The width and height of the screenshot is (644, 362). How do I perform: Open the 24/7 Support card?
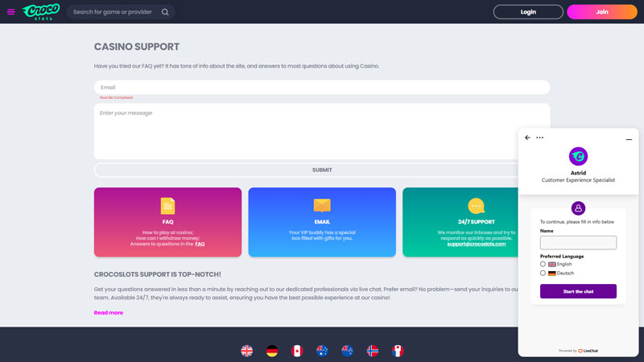click(476, 222)
